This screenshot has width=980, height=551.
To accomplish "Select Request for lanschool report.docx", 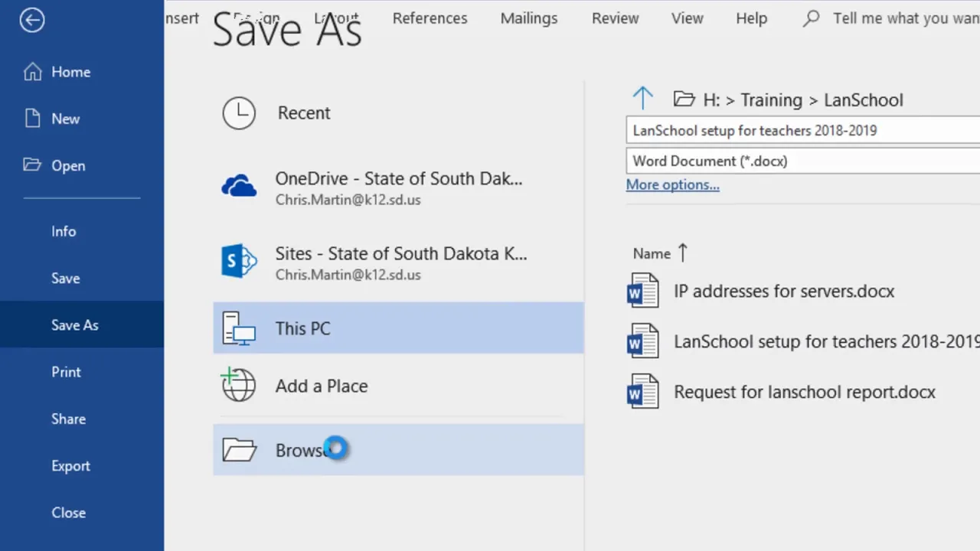I will click(x=805, y=392).
